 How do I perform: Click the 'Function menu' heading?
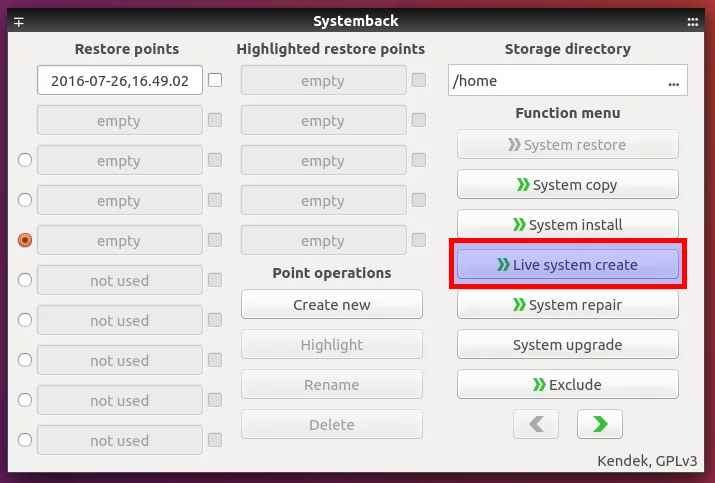pos(568,113)
